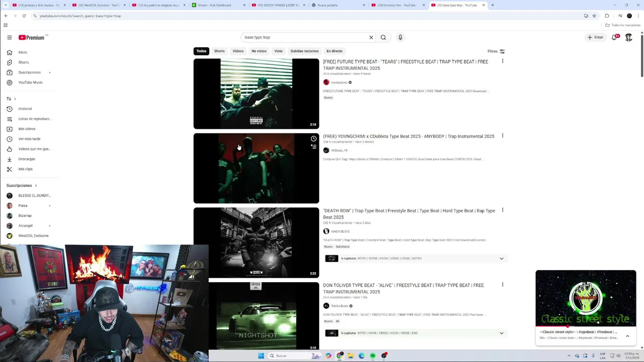Open File Explorer from the taskbar
This screenshot has width=644, height=362.
(351, 356)
